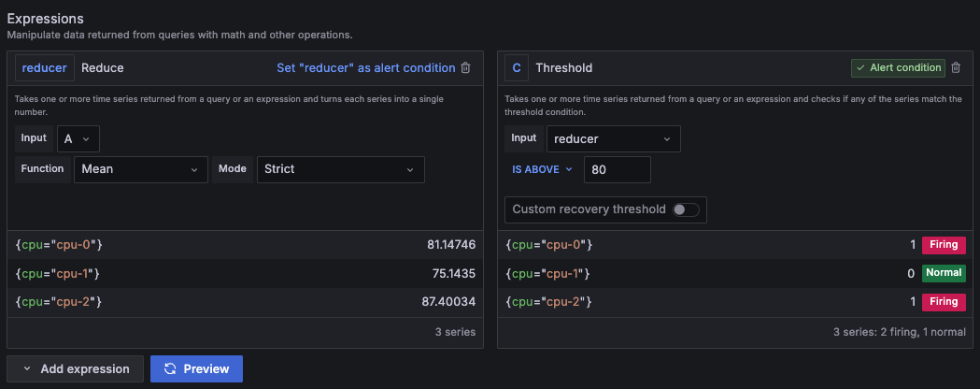The image size is (980, 389).
Task: Open the Function Mean dropdown
Action: (x=140, y=169)
